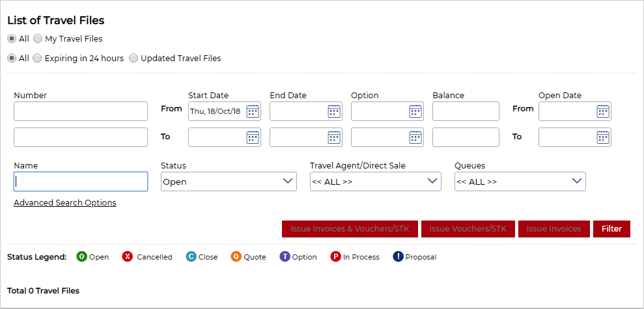Select the My Travel Files radio button

[x=37, y=38]
